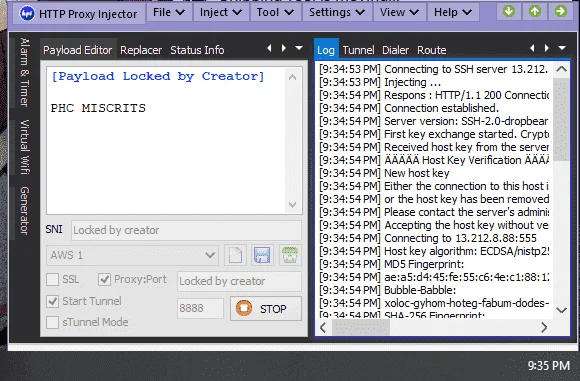Click the proxy Locked by creator field

[x=239, y=281]
